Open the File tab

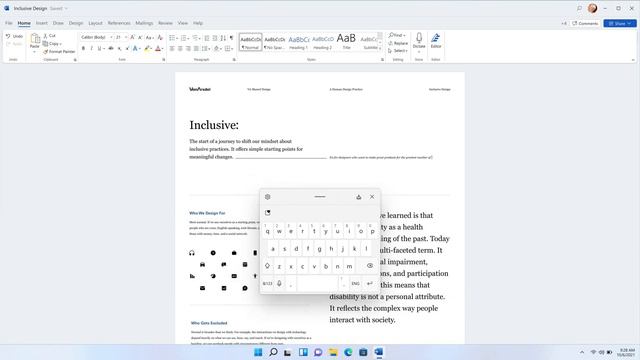pos(9,23)
